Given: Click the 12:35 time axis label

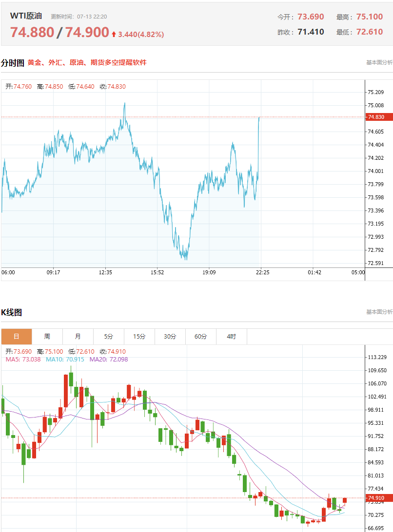Looking at the screenshot, I should click(105, 272).
